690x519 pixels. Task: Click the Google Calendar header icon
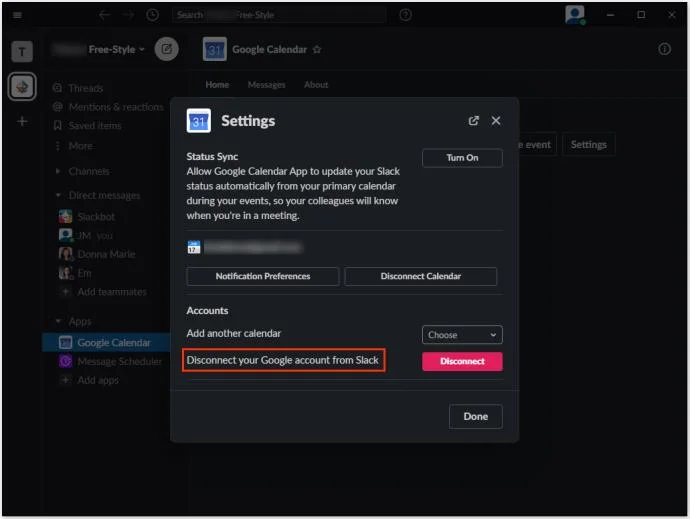214,49
